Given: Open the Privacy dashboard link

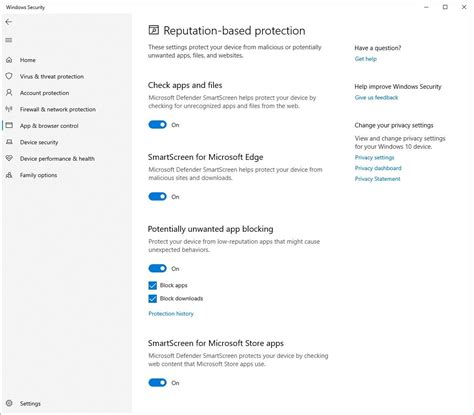Looking at the screenshot, I should click(x=378, y=168).
